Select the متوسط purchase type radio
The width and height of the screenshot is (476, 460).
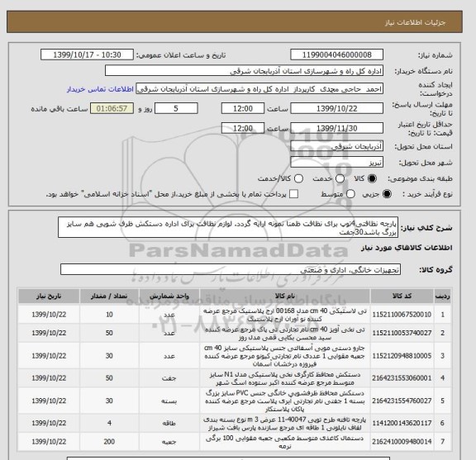(350, 194)
